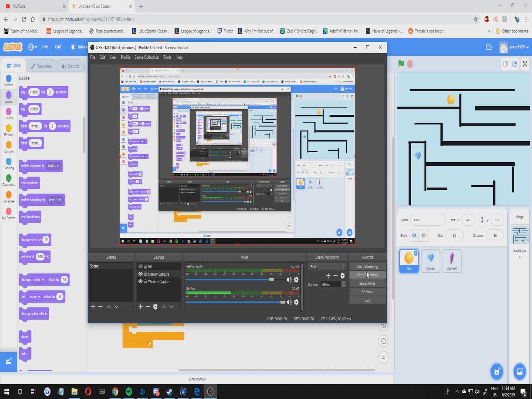Open the Add Extension button in Scratch

coord(8,361)
